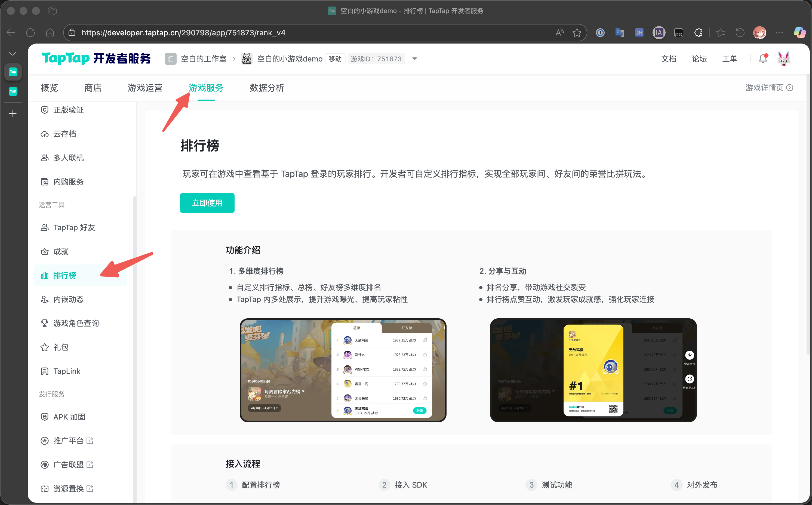The image size is (812, 505).
Task: Click the read aloud icon
Action: [x=559, y=33]
